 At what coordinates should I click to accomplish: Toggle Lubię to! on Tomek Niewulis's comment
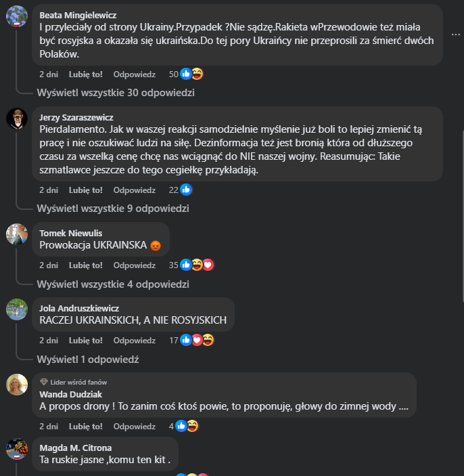85,265
